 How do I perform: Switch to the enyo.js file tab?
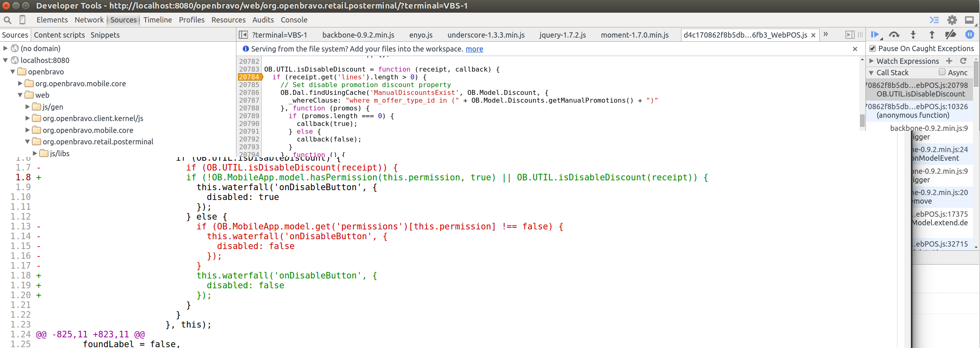click(x=421, y=35)
